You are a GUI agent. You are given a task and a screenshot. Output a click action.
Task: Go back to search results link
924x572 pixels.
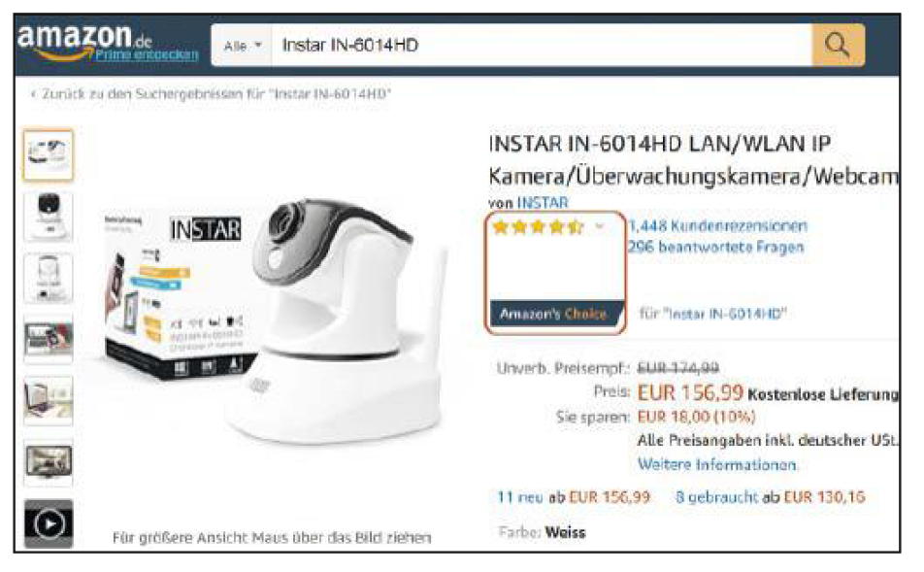coord(211,94)
